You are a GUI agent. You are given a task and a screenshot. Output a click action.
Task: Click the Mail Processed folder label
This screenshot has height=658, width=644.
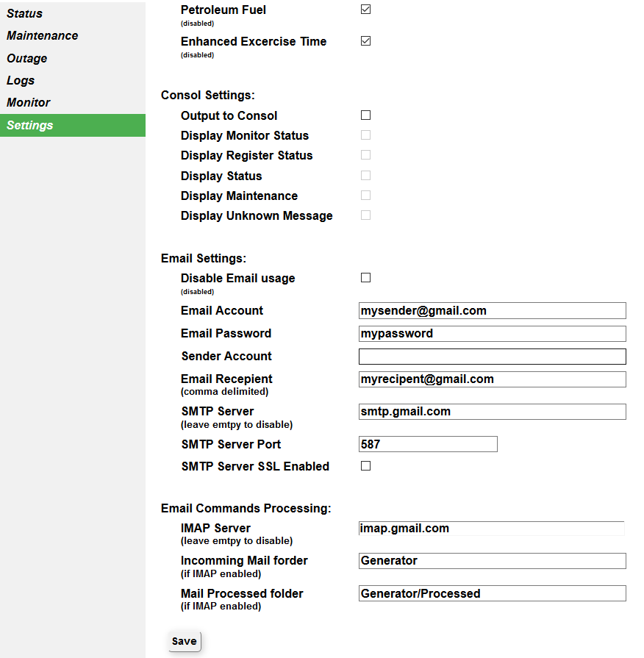[x=242, y=594]
